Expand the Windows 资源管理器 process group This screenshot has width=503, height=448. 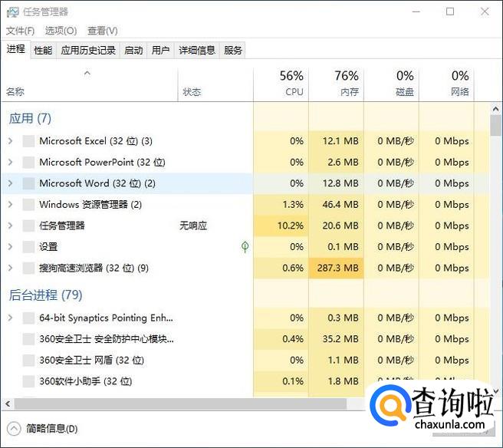click(x=10, y=205)
